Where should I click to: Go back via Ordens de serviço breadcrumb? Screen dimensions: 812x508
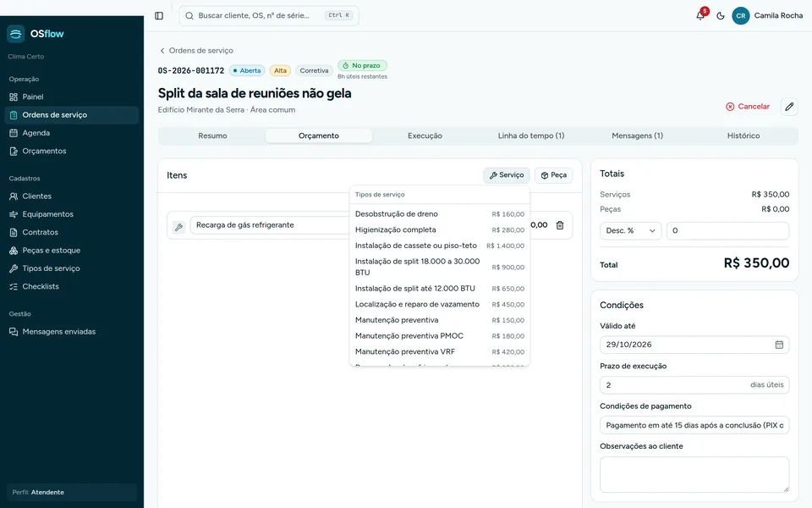[196, 50]
